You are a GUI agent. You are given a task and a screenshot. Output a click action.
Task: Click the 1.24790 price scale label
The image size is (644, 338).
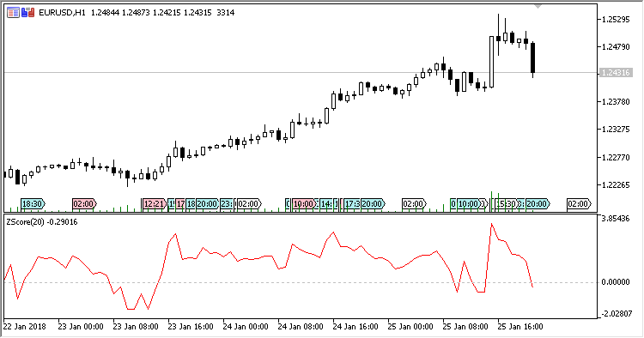pos(616,47)
